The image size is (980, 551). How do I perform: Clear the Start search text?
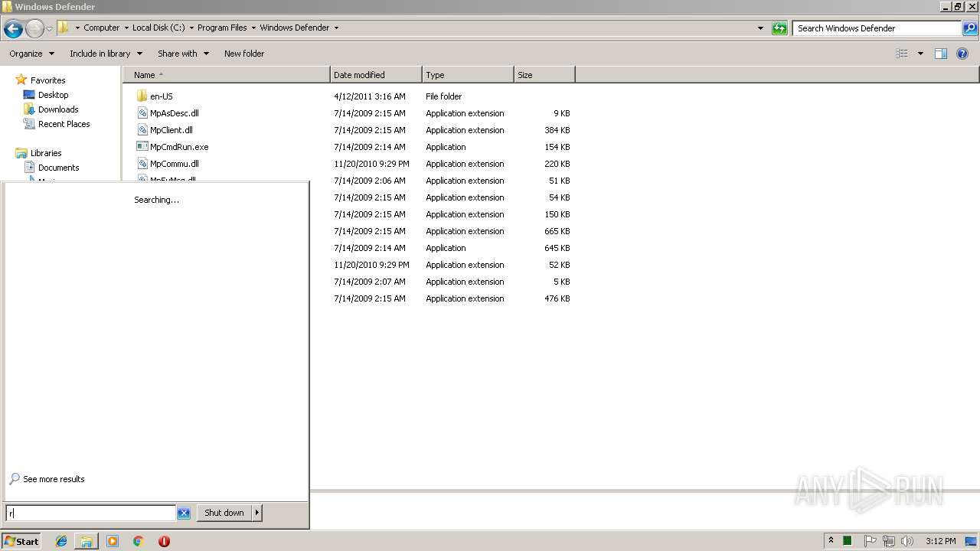click(x=184, y=513)
